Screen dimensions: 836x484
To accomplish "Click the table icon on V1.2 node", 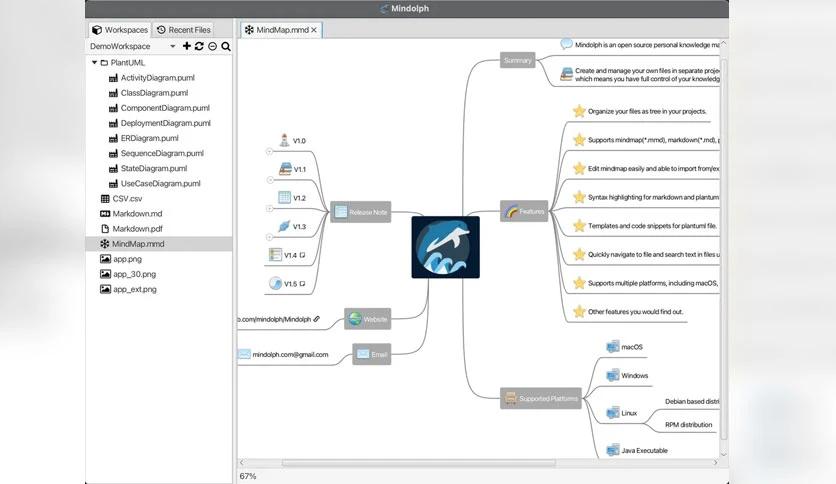I will pyautogui.click(x=285, y=197).
